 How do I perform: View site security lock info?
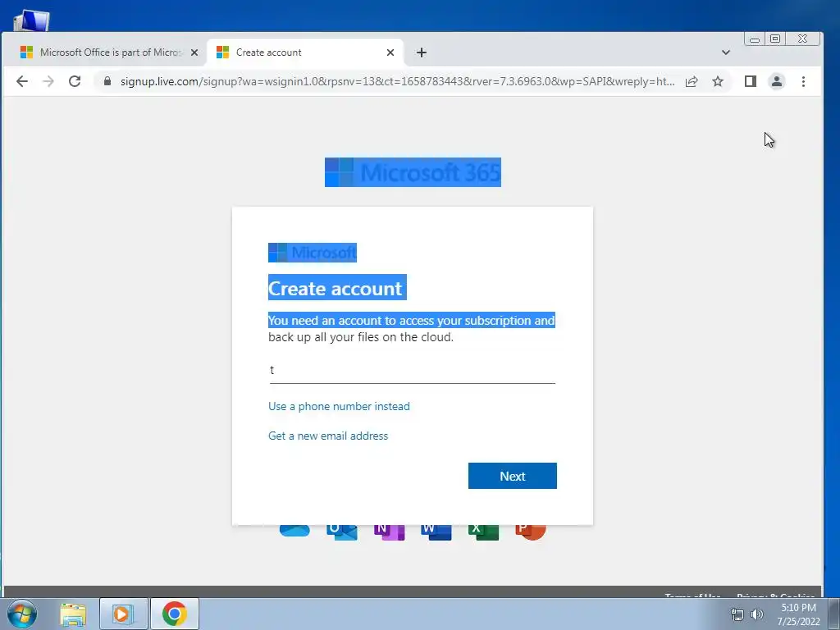point(107,81)
